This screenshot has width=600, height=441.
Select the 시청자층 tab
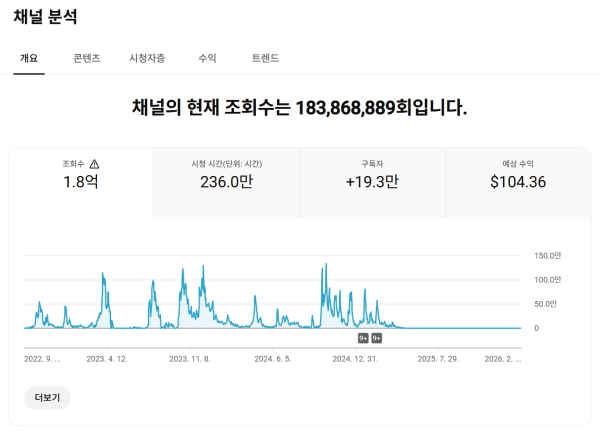(147, 58)
